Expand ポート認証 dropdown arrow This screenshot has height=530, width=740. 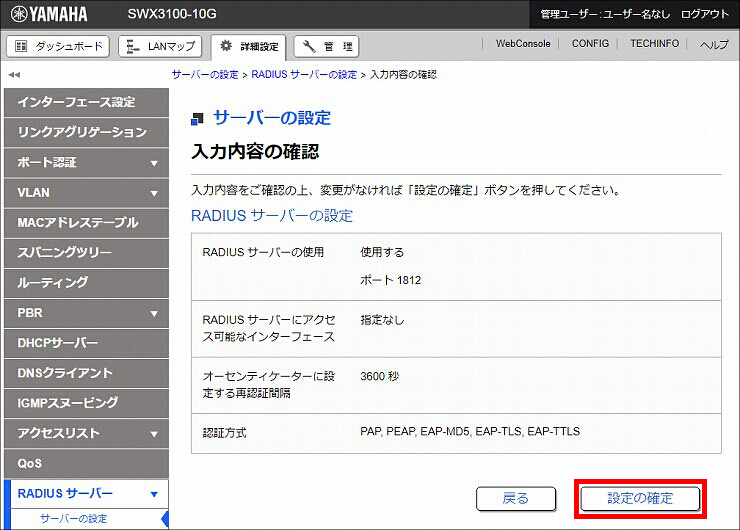[x=154, y=163]
